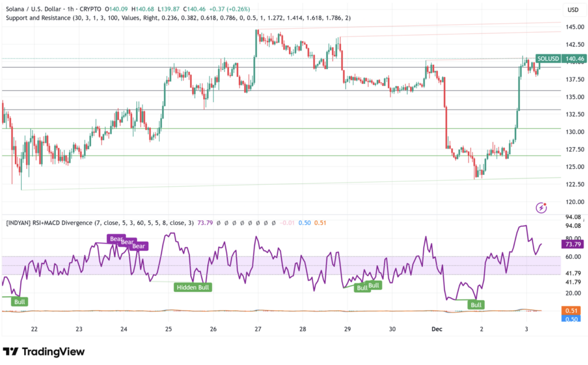Click the Hidden Bull divergence label
Viewport: 588px width, 365px height.
pyautogui.click(x=192, y=287)
